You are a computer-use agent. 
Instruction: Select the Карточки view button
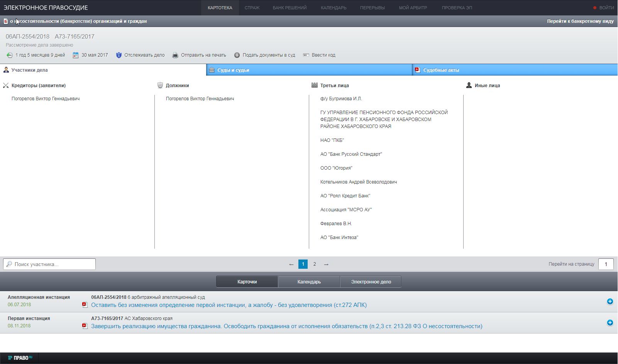[247, 282]
